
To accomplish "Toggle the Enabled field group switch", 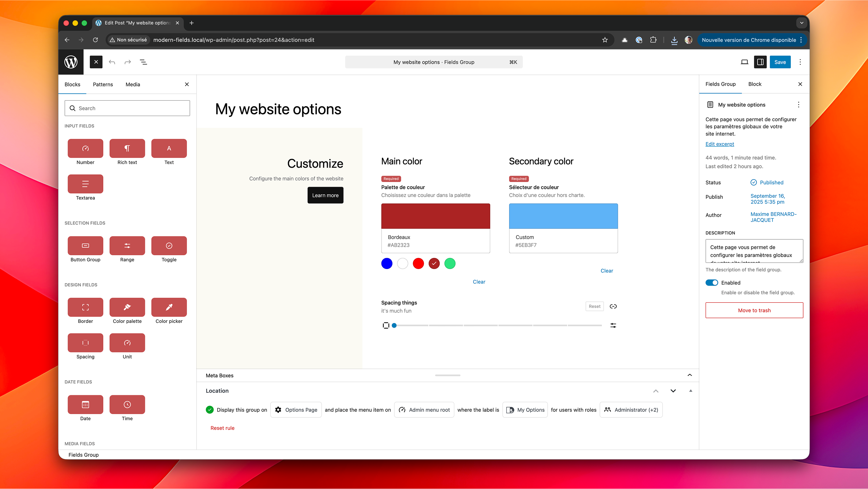I will 711,283.
